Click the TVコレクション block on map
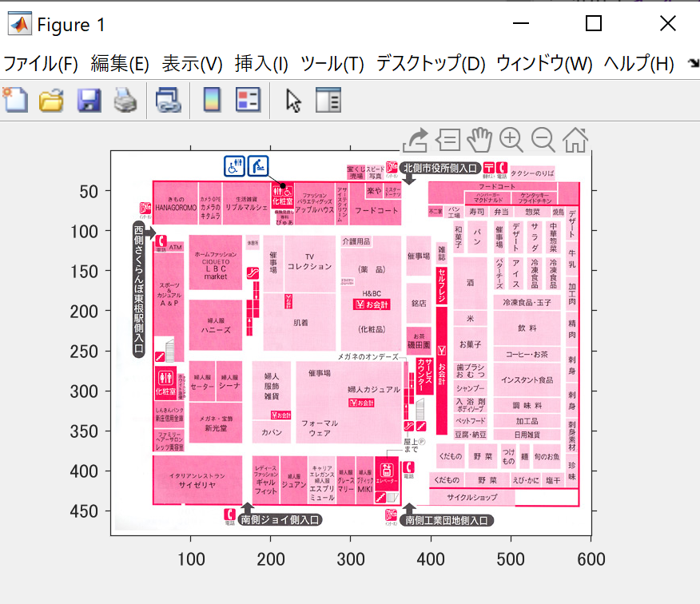The image size is (700, 604). (309, 264)
